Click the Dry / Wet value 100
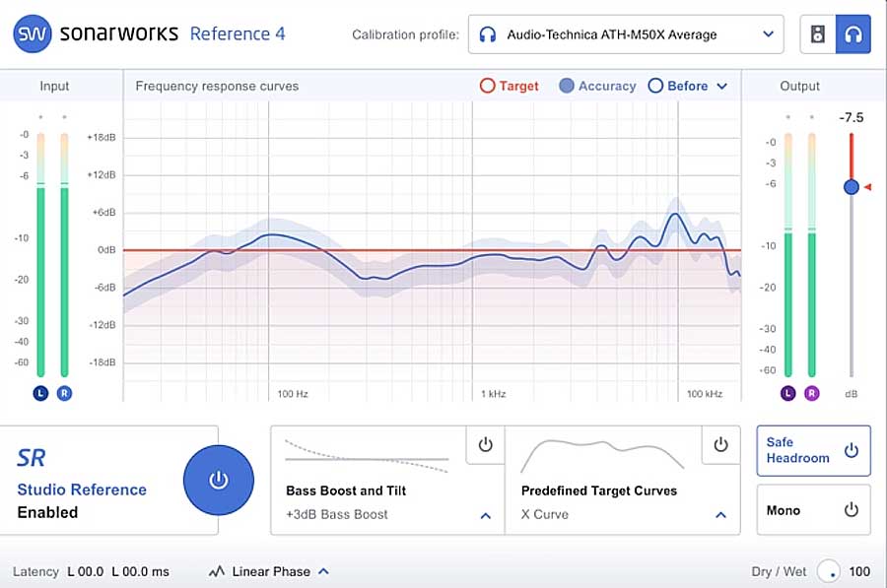Screen dimensions: 887x588 tap(859, 571)
